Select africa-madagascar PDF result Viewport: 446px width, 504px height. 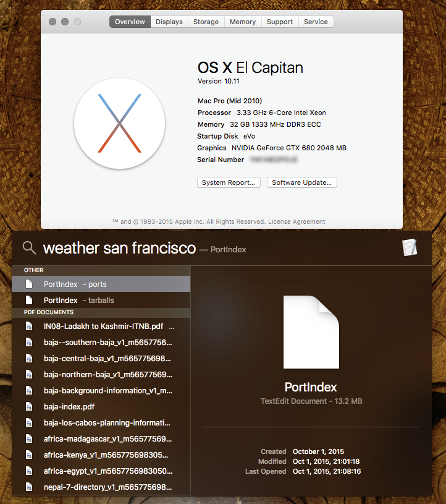[x=101, y=439]
